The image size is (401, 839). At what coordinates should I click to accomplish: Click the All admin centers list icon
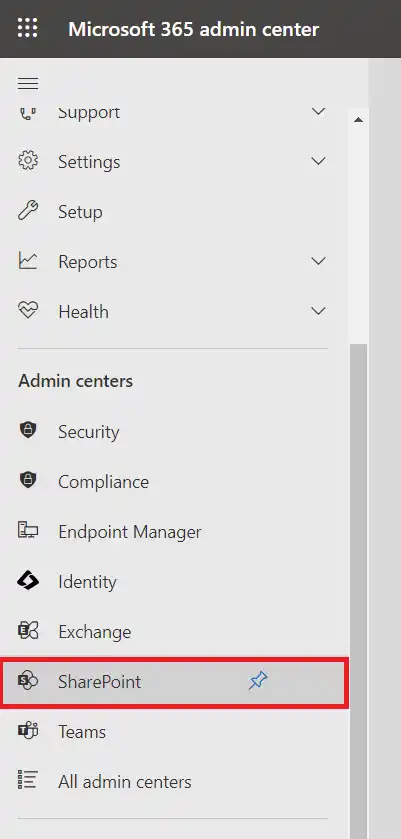[x=28, y=781]
